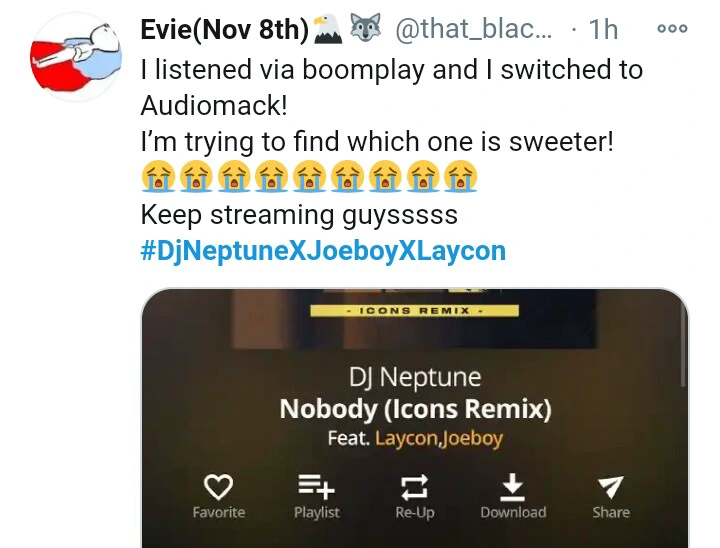Screen dimensions: 720x548
Task: Tap the Favorite heart icon
Action: coord(218,487)
